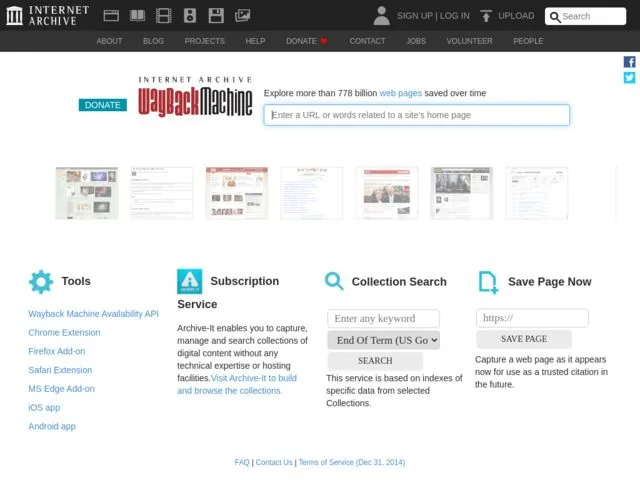This screenshot has height=480, width=640.
Task: Click the Log In link
Action: (455, 16)
